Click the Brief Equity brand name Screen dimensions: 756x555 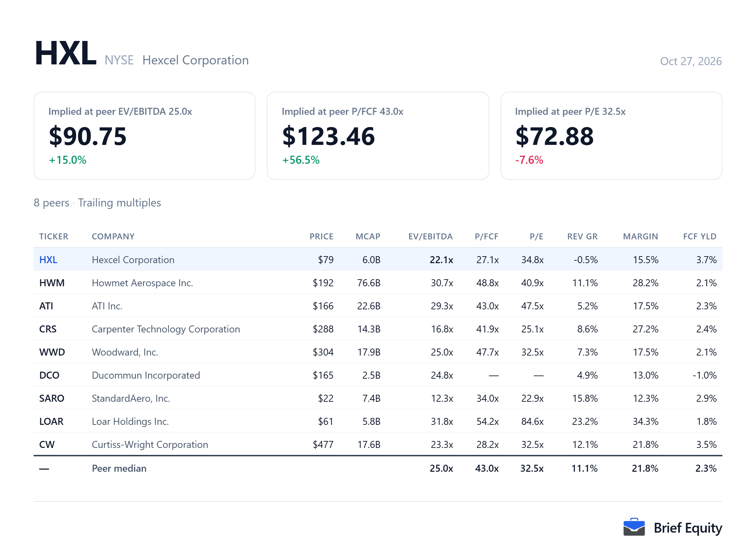[688, 528]
